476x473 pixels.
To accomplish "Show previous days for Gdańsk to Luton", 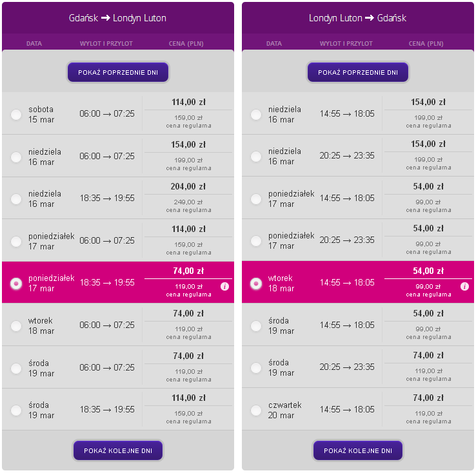I will [x=118, y=72].
